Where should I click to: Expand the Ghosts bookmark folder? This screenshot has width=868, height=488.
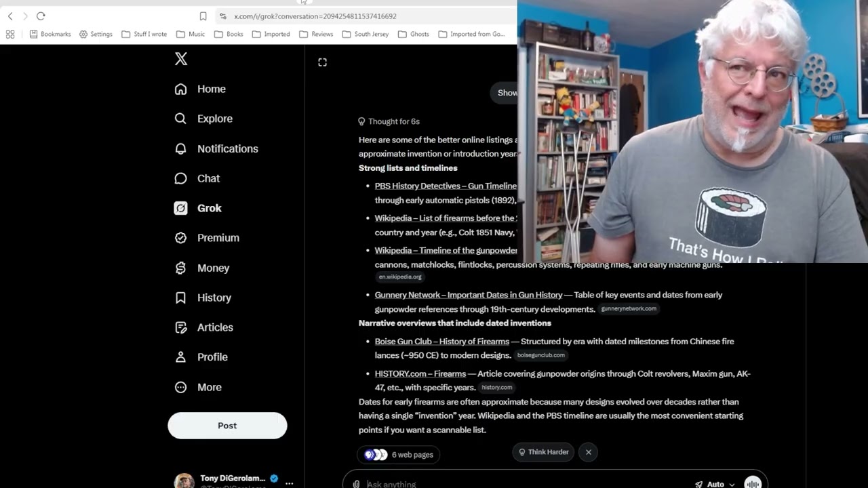pos(414,34)
